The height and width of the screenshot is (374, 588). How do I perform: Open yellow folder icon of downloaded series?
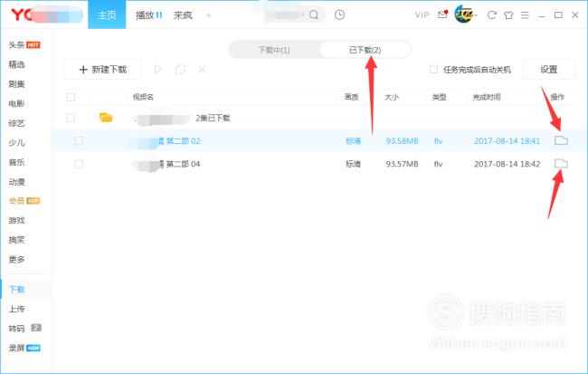[106, 118]
